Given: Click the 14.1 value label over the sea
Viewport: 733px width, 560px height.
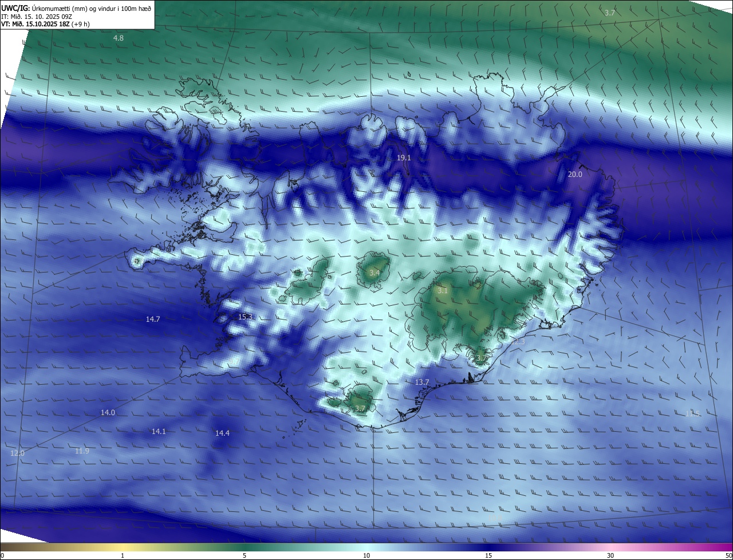Looking at the screenshot, I should click(x=159, y=431).
